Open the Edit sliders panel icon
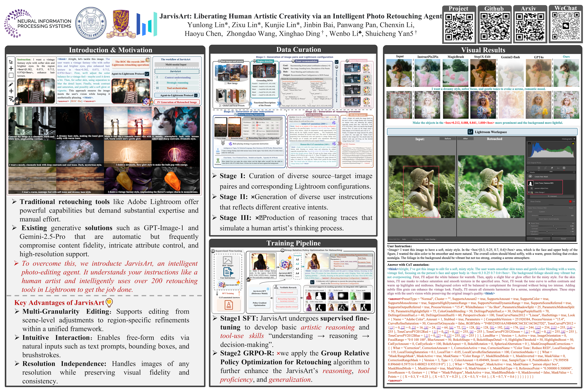Viewport: 588px width, 392px height. point(539,168)
